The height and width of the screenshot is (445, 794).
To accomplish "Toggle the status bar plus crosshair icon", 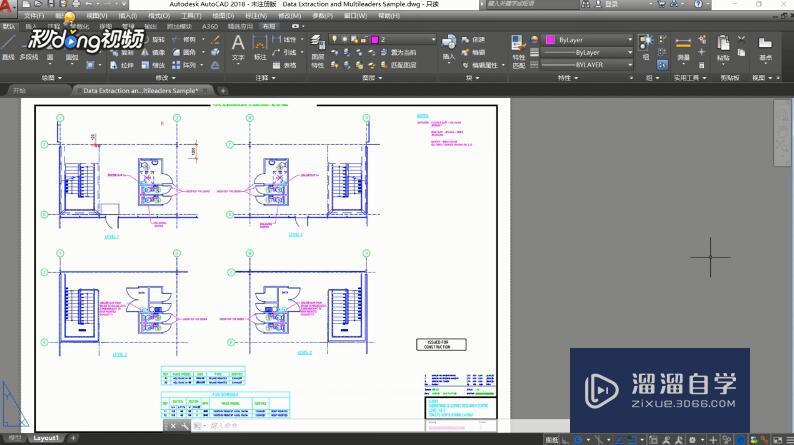I will pyautogui.click(x=713, y=440).
